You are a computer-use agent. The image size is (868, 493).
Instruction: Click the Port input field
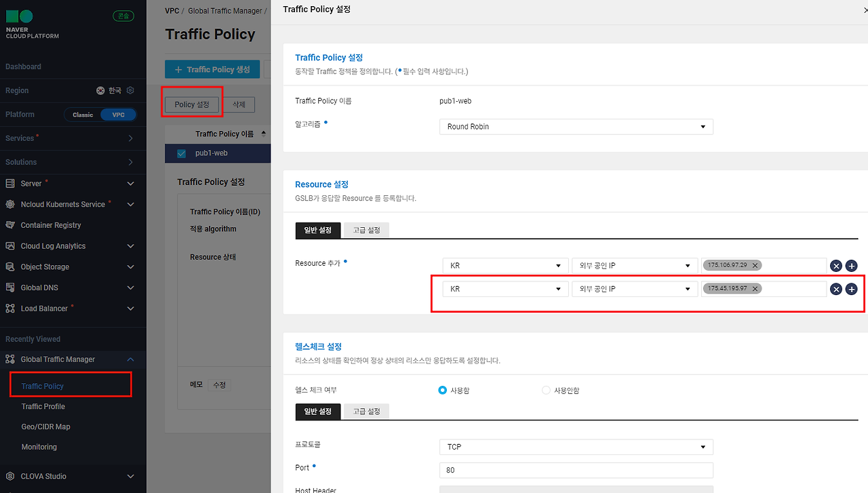coord(576,471)
